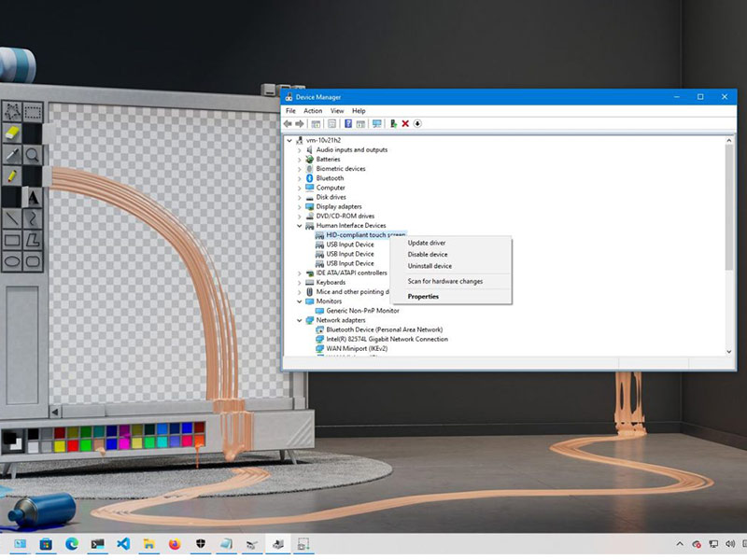Open the Help menu
This screenshot has width=747, height=560.
359,111
